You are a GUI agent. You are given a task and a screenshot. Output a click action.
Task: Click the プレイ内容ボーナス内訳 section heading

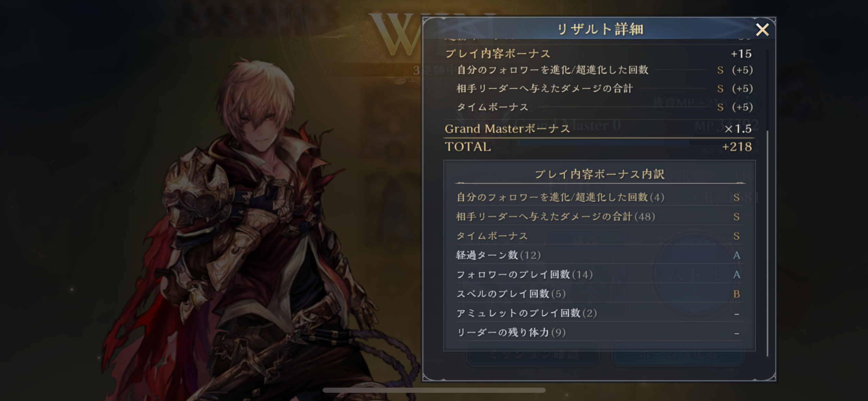pyautogui.click(x=600, y=174)
